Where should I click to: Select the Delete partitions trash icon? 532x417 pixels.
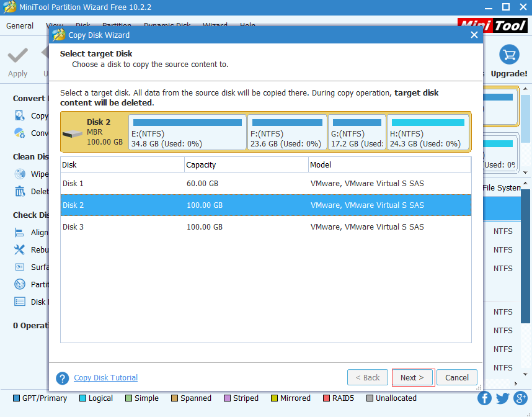[x=20, y=191]
